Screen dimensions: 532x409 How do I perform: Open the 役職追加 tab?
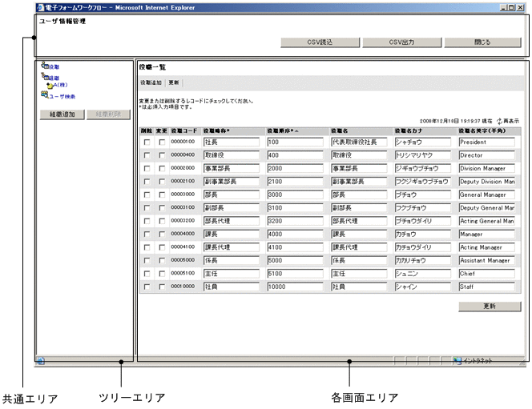click(151, 82)
